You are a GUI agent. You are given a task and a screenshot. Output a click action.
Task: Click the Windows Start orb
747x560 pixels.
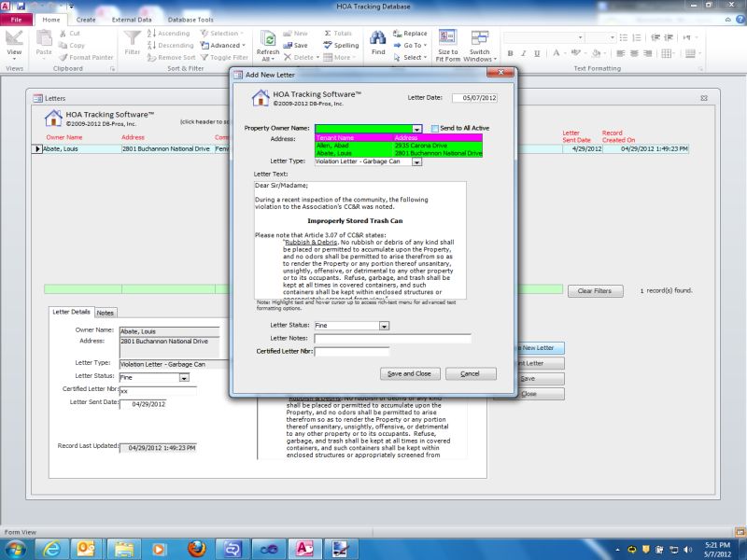coord(16,549)
